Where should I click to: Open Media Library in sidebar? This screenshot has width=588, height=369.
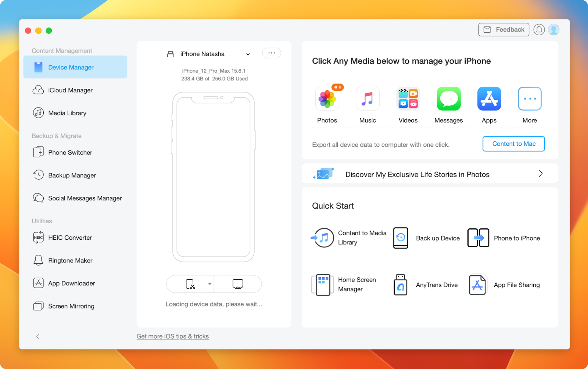pos(75,113)
